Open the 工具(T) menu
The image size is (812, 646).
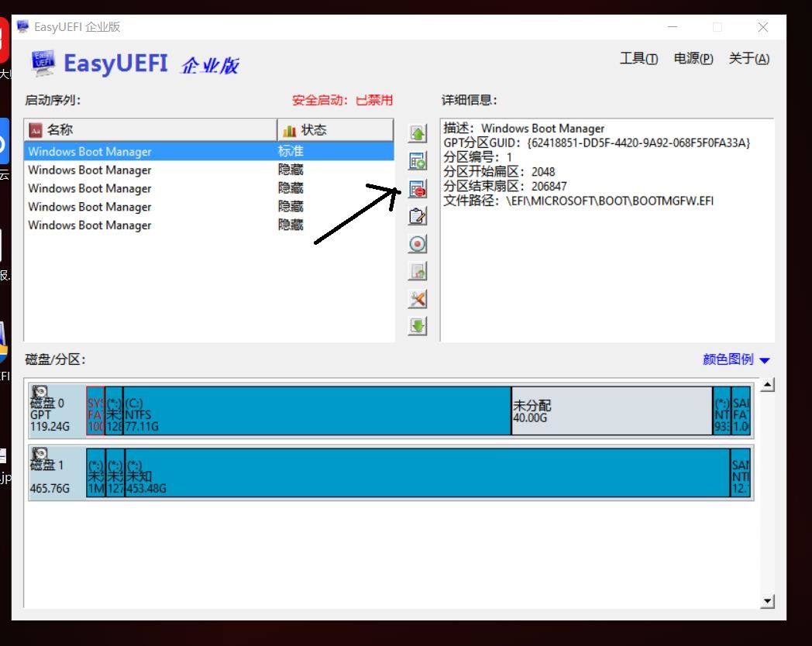(638, 59)
